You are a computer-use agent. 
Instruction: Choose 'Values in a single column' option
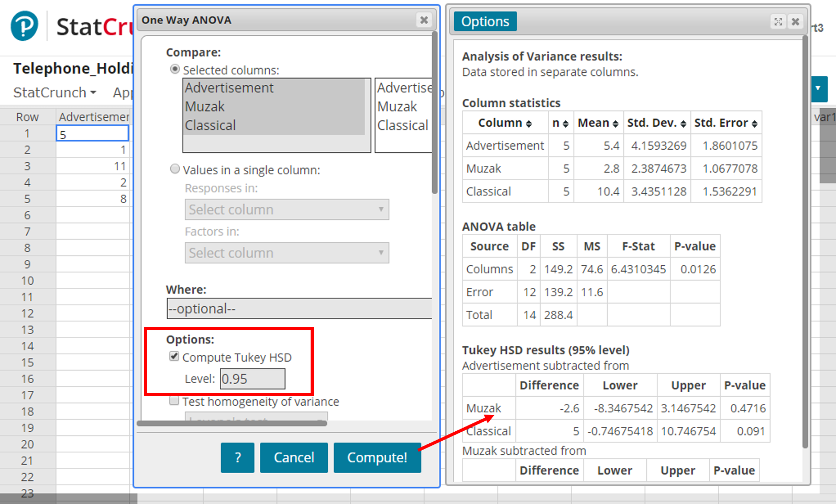[175, 169]
